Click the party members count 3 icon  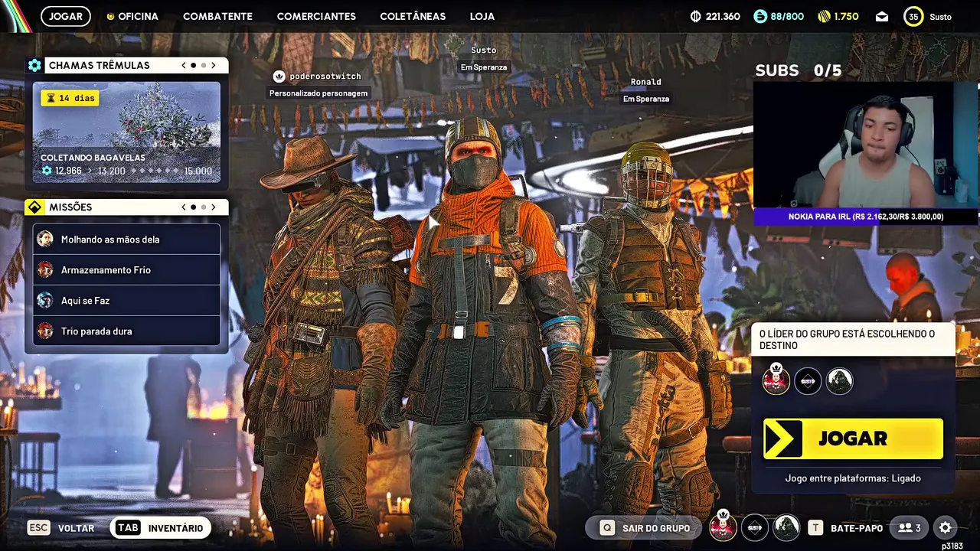pyautogui.click(x=910, y=528)
